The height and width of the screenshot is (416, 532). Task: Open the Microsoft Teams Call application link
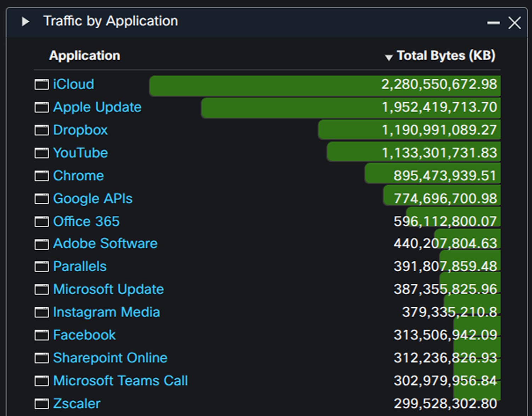pos(120,381)
